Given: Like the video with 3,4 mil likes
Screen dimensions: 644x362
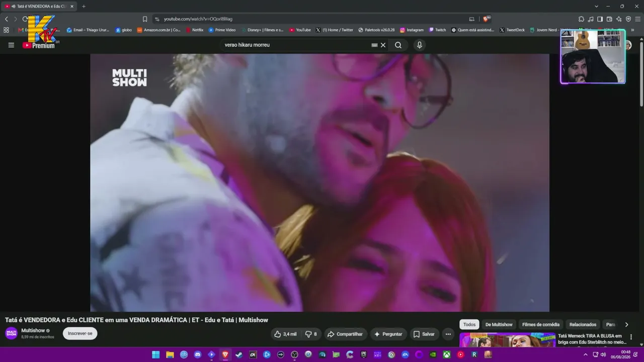Looking at the screenshot, I should point(285,334).
